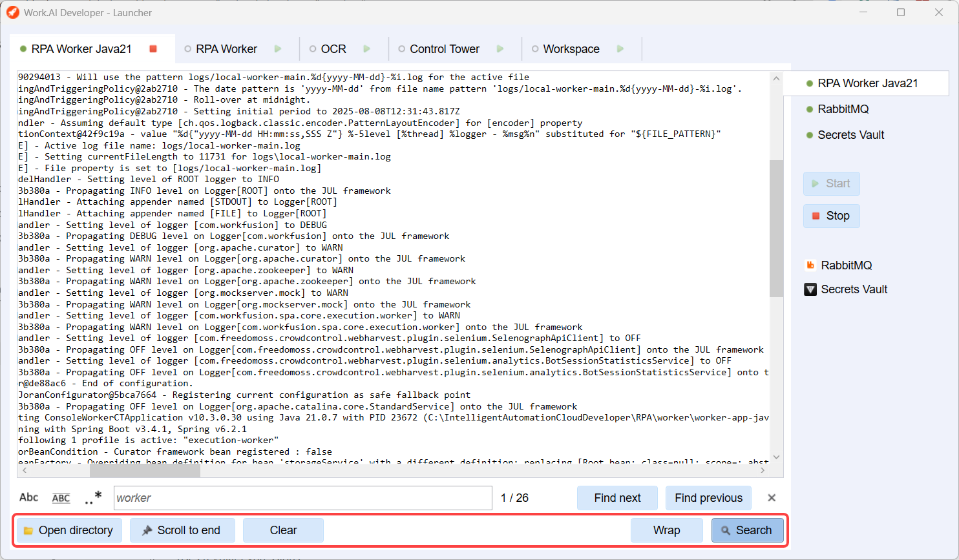Open the Secrets Vault link with black icon
The width and height of the screenshot is (959, 560).
[846, 289]
